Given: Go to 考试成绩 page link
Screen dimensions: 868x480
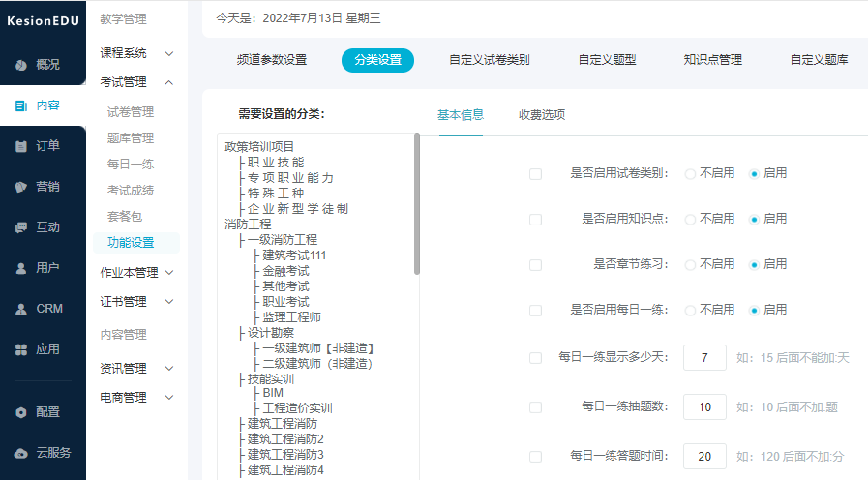Looking at the screenshot, I should coord(131,191).
